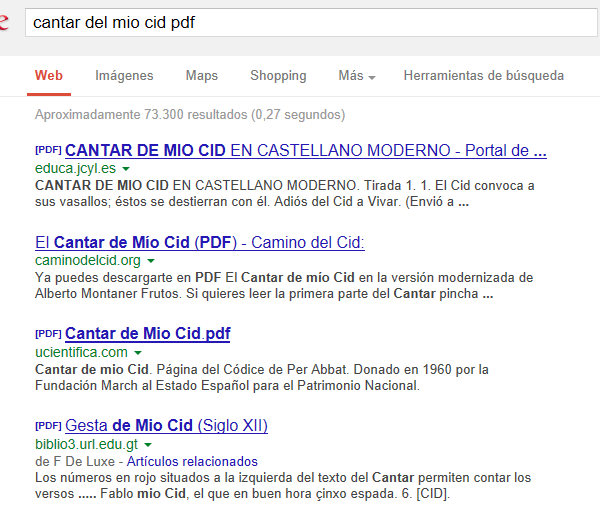
Task: Click the ucientifica.com green URL text
Action: 81,352
